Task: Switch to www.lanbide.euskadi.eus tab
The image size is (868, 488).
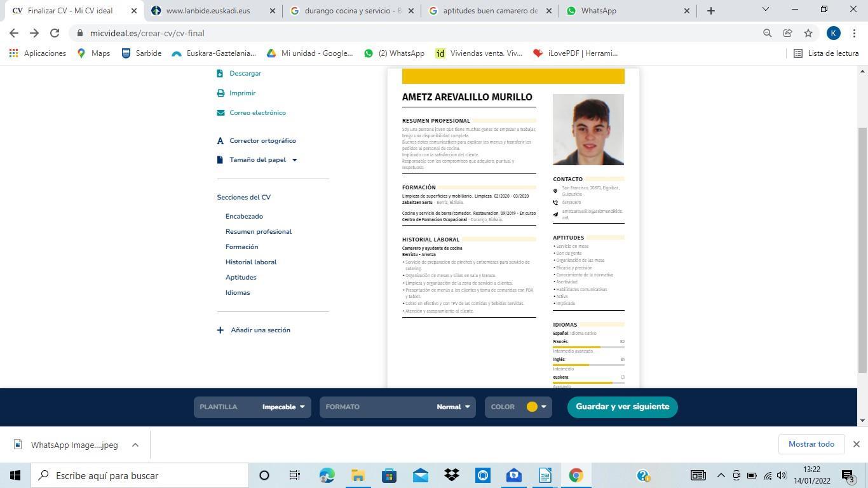Action: [214, 11]
